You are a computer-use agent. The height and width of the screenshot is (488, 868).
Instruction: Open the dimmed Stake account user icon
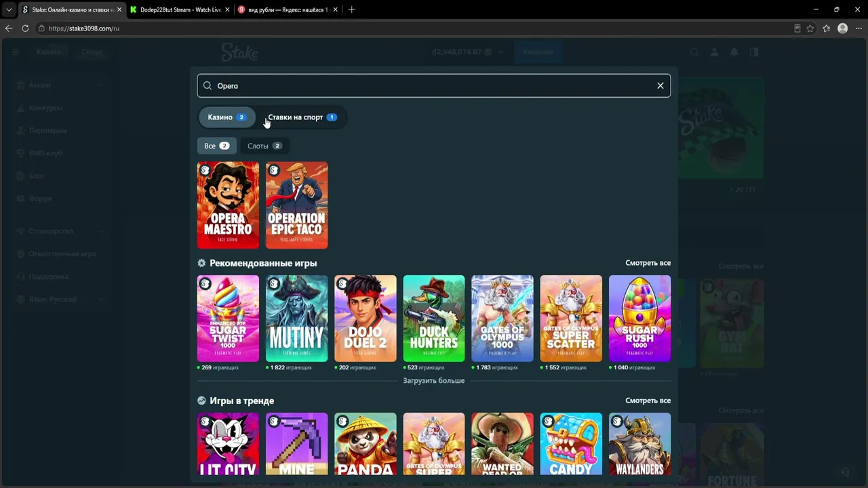click(714, 52)
